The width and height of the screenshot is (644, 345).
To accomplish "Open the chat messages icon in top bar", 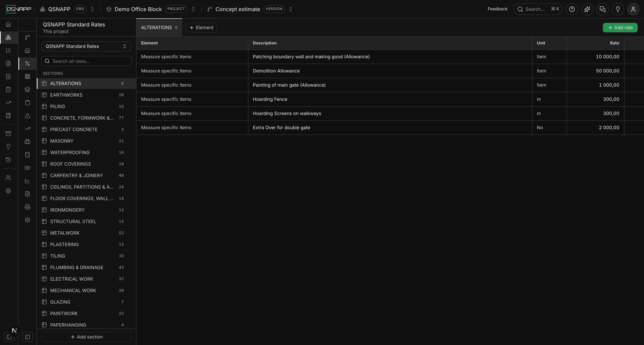I will coord(602,9).
